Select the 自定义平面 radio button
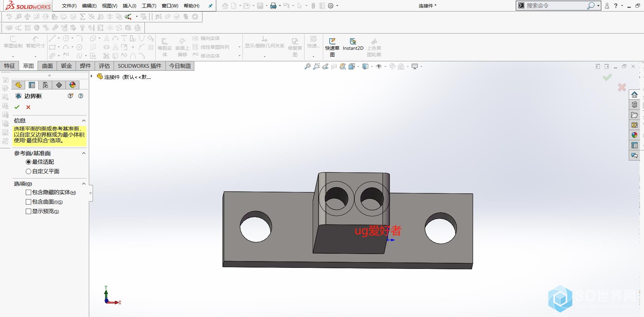The width and height of the screenshot is (644, 317). coord(28,171)
